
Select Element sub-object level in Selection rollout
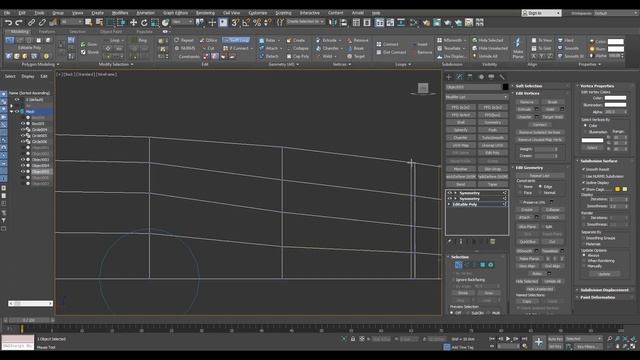point(491,265)
